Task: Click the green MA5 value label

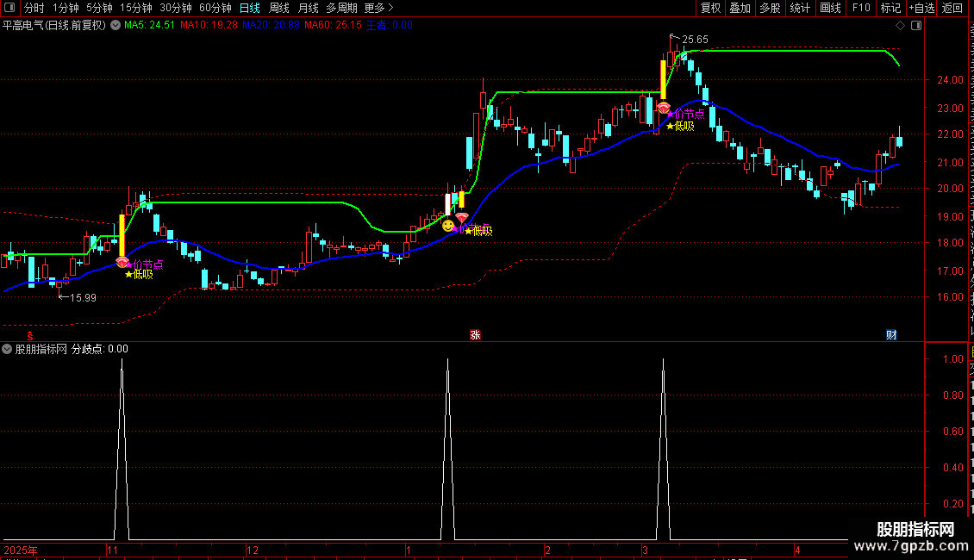Action: tap(150, 26)
